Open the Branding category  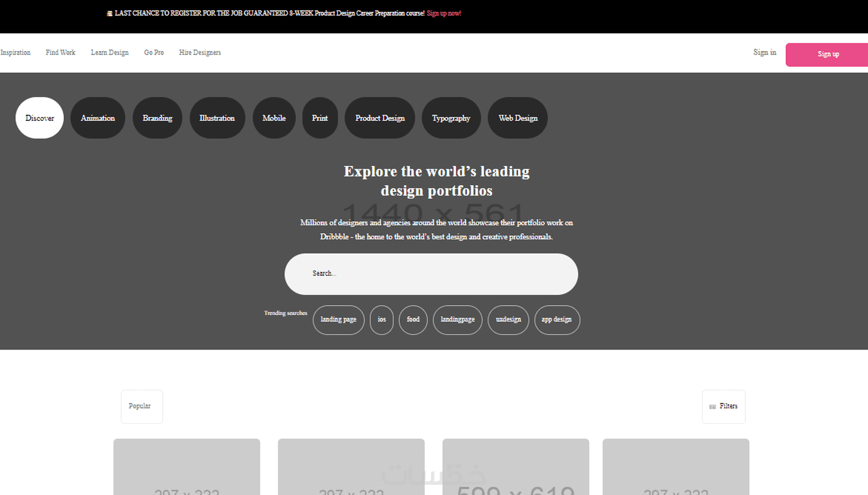(x=157, y=118)
